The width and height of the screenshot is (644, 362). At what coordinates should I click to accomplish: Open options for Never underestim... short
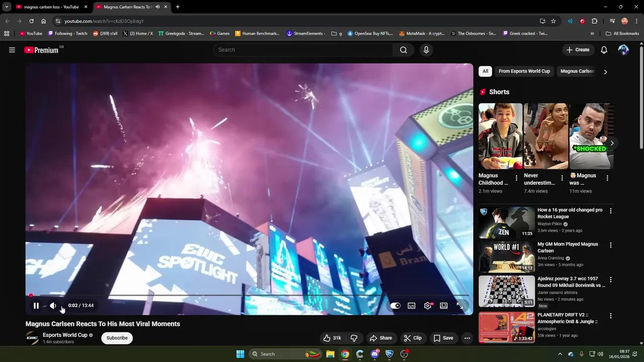coord(562,178)
